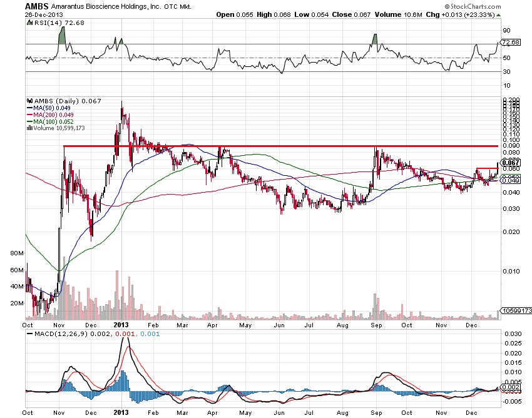
Task: Click the 80M volume axis label
Action: (17, 253)
